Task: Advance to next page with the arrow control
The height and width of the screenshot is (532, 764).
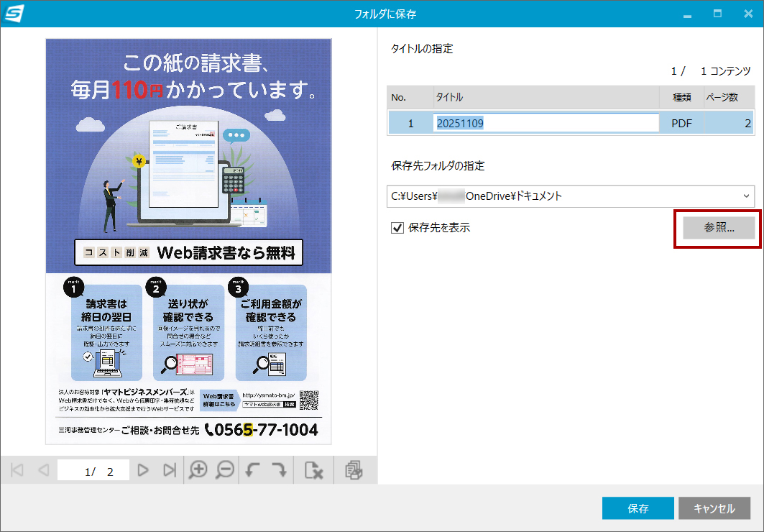Action: (x=143, y=469)
